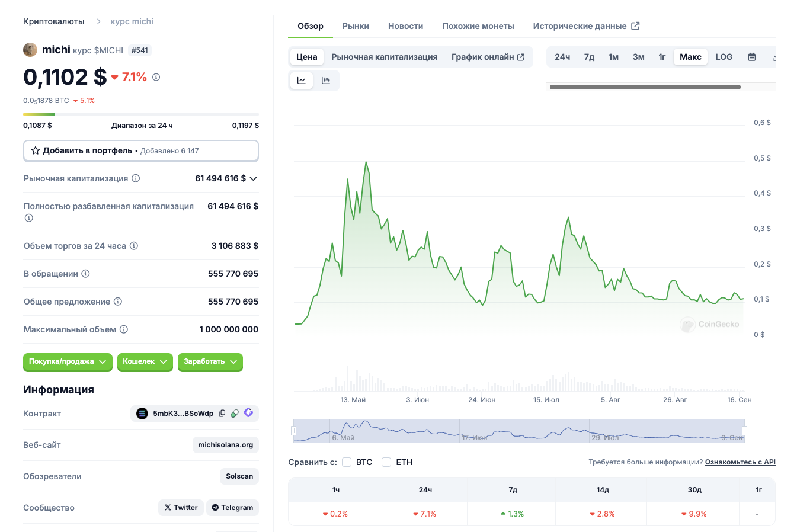Copy the contract address 5mbK3...BSoWdp
The image size is (797, 532).
[222, 414]
